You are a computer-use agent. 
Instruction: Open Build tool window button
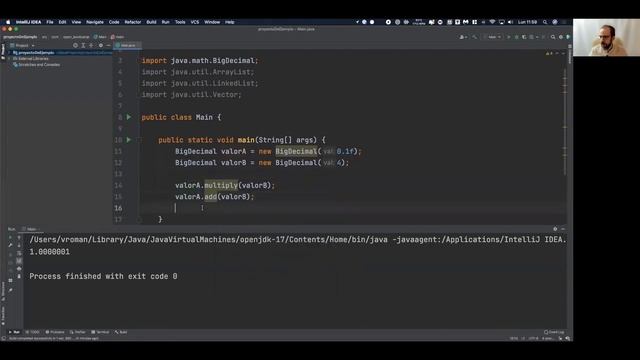pyautogui.click(x=121, y=332)
